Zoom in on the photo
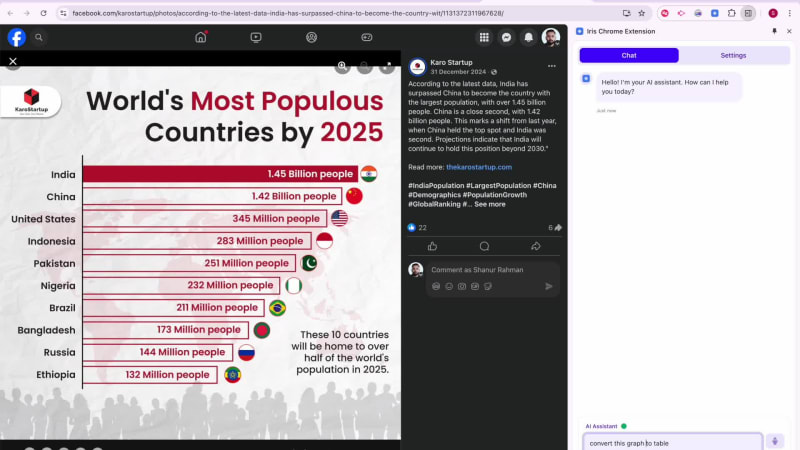Image resolution: width=800 pixels, height=450 pixels. (x=342, y=66)
